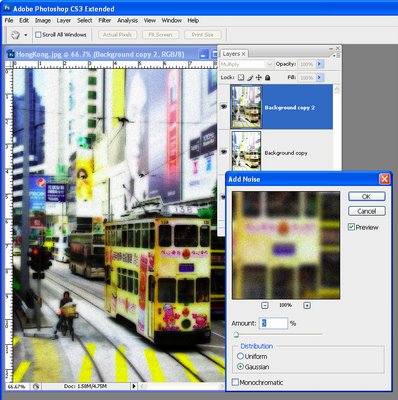
Task: Click the Amount slider handle
Action: 236,334
